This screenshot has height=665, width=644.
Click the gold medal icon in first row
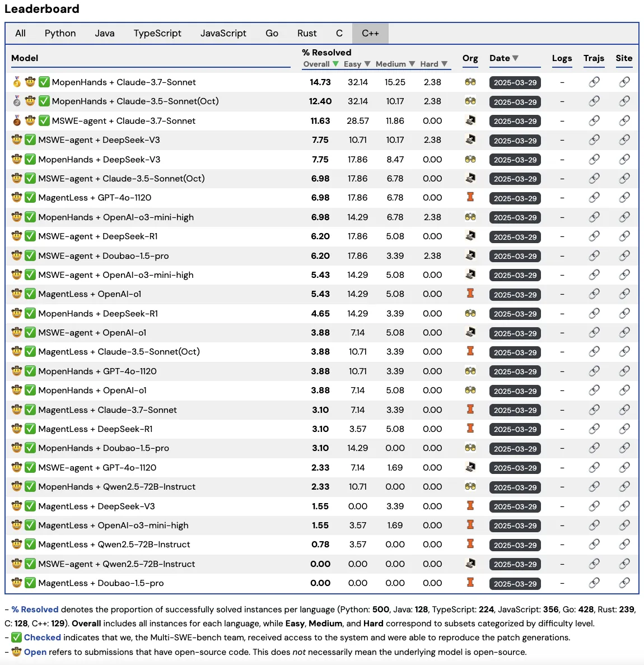point(17,81)
